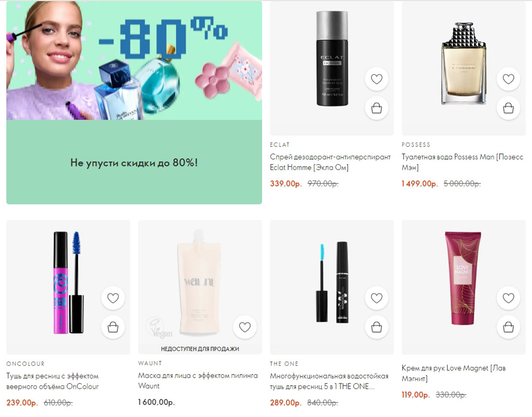Add Love Magnet hand cream to bag
This screenshot has width=532, height=417.
click(x=508, y=327)
